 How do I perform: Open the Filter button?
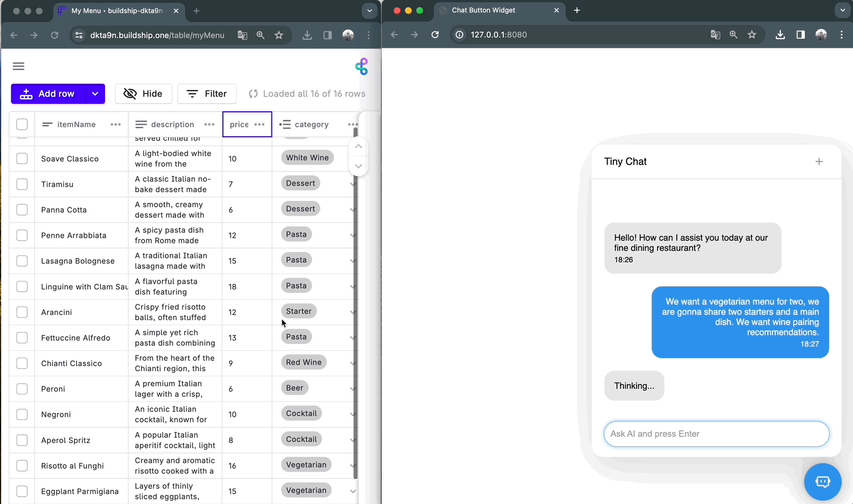pyautogui.click(x=207, y=94)
